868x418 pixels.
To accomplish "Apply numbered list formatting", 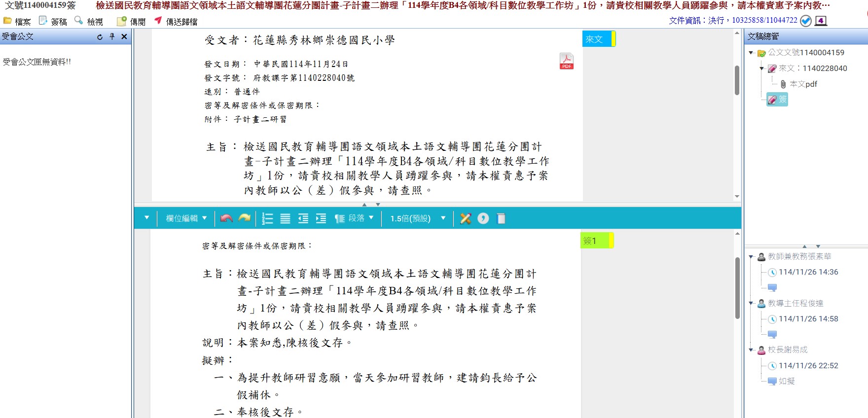I will (x=267, y=218).
